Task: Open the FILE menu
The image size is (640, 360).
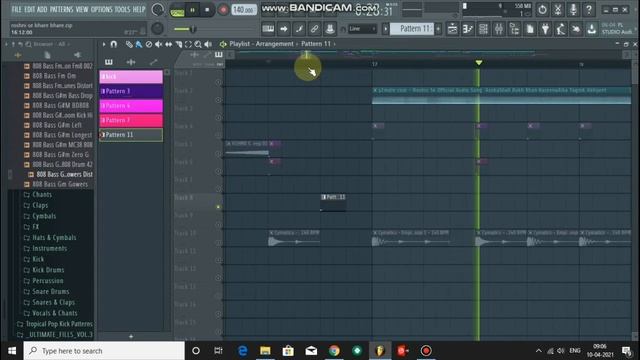Action: 16,9
